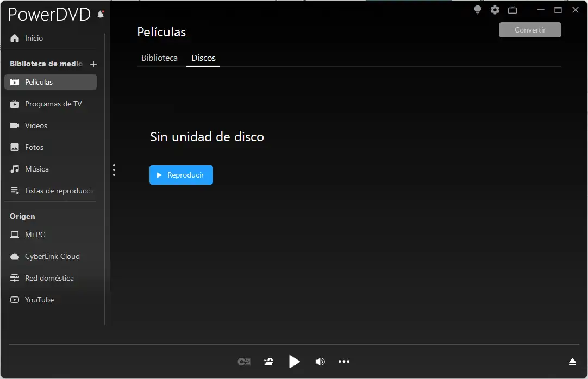
Task: Open the Música library
Action: pyautogui.click(x=50, y=169)
